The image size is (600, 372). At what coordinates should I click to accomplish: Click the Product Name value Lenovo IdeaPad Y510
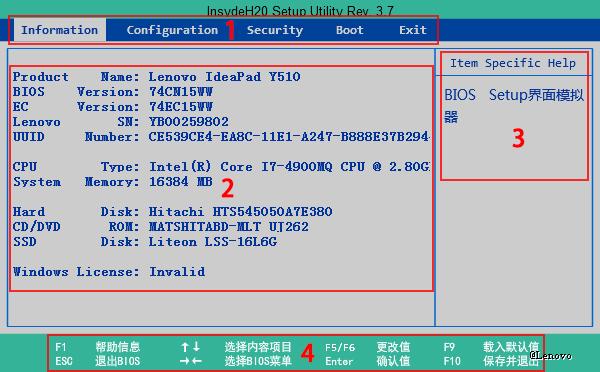224,77
